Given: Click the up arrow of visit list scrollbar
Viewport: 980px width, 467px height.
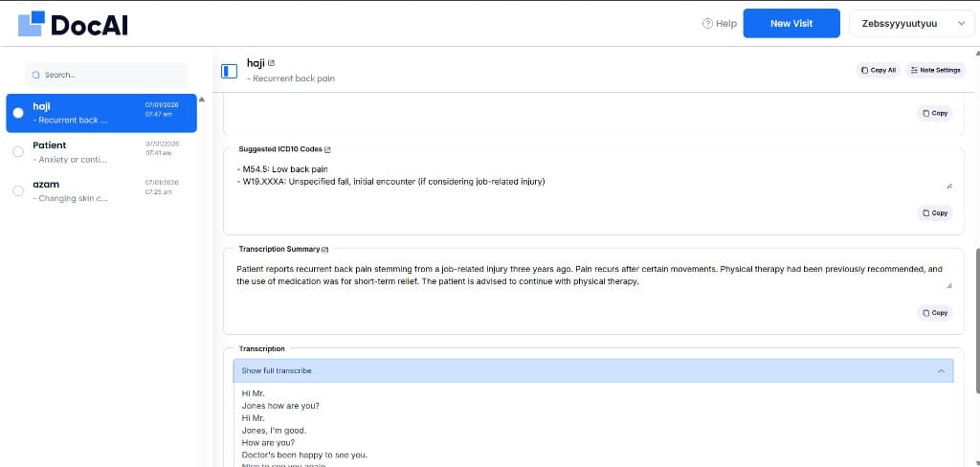Looking at the screenshot, I should (x=201, y=99).
